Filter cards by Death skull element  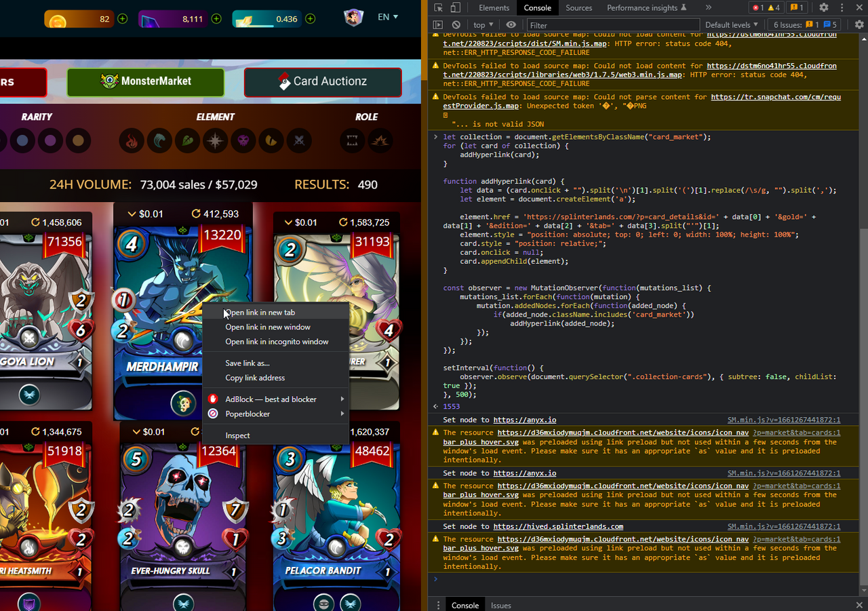click(243, 141)
